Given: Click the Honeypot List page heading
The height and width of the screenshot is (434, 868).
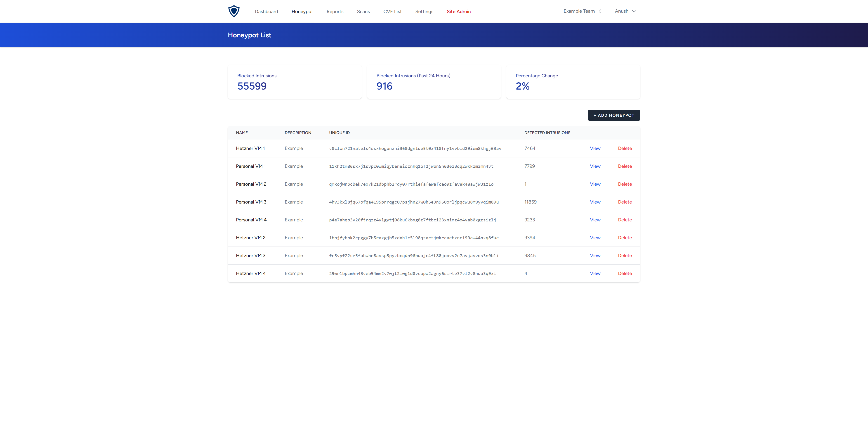Looking at the screenshot, I should [x=249, y=35].
